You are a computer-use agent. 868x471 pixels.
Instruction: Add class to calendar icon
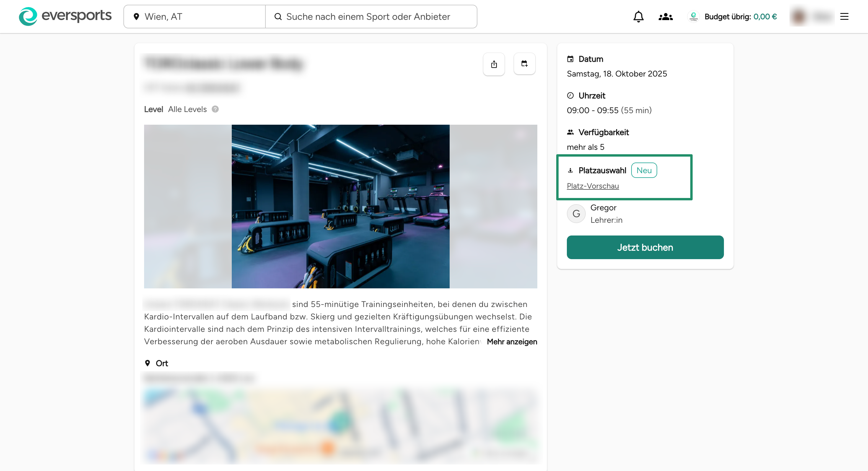(524, 64)
